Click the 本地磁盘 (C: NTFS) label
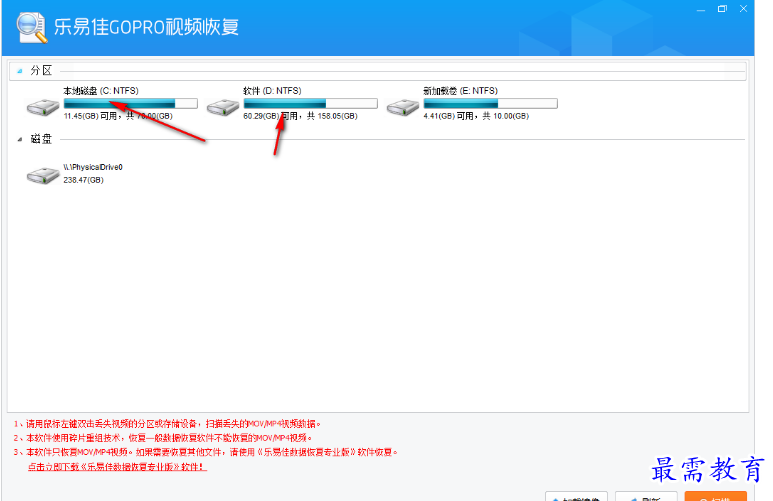 click(101, 91)
